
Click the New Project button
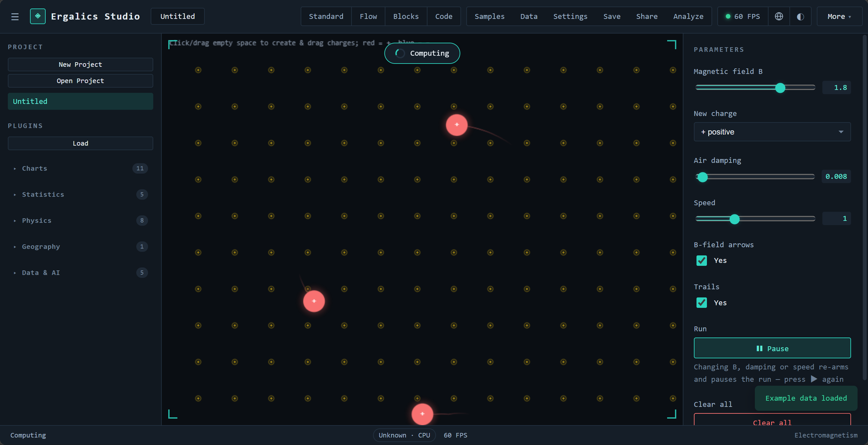click(x=80, y=64)
